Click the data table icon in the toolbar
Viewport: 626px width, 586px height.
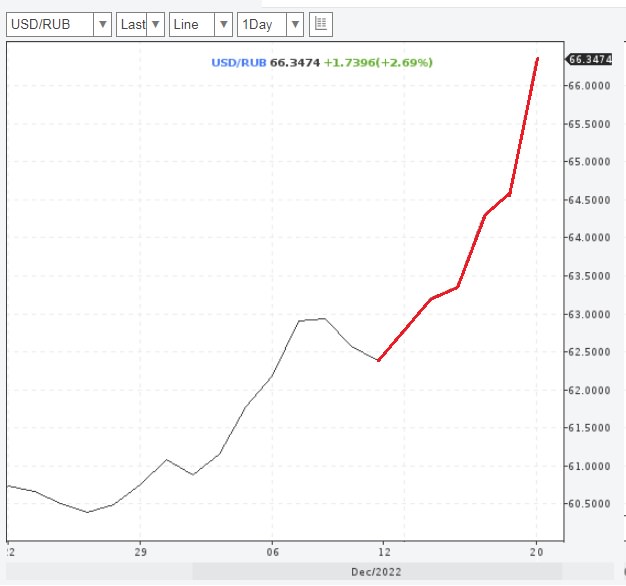(321, 24)
